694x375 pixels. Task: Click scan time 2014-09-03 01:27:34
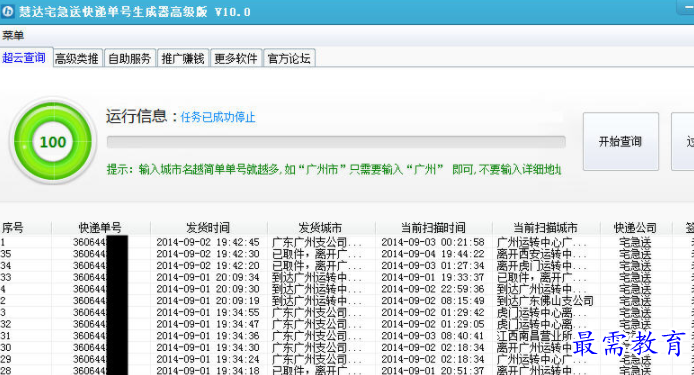[x=433, y=266]
